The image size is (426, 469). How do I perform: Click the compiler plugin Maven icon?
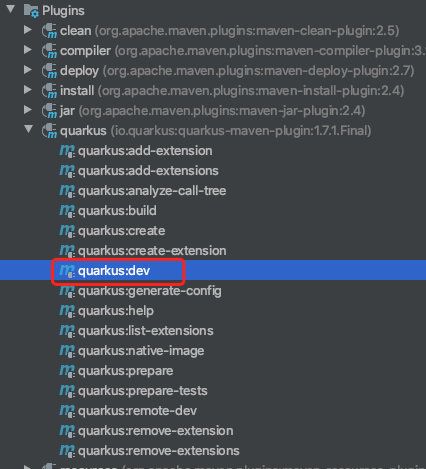pyautogui.click(x=49, y=51)
